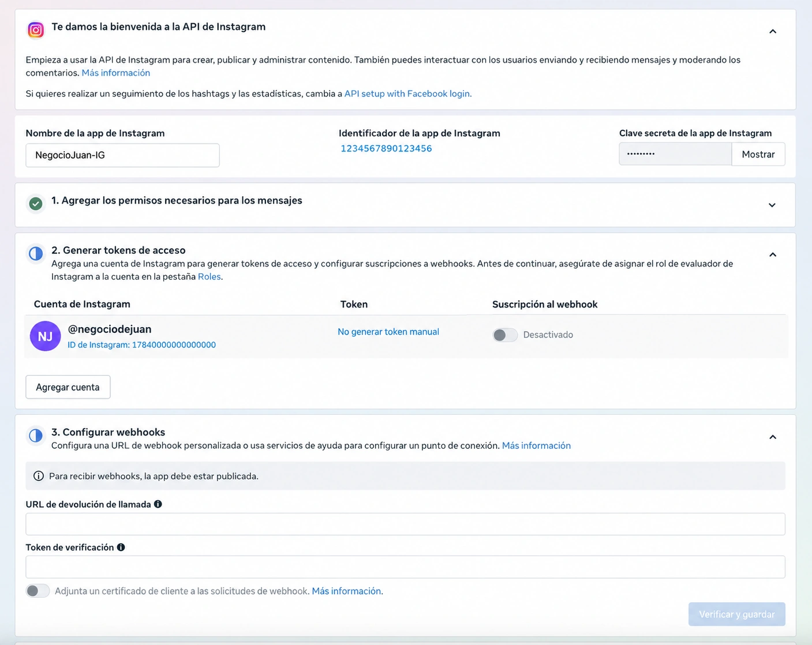Click heading 3. Configurar webhooks

point(108,432)
